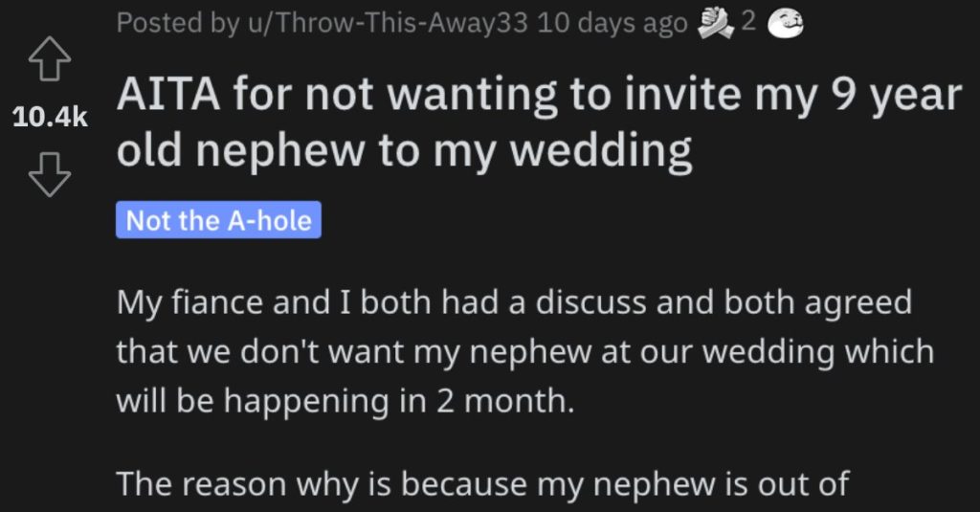Click the clasped hands award icon
Screen dimensions: 980x512
(x=716, y=24)
